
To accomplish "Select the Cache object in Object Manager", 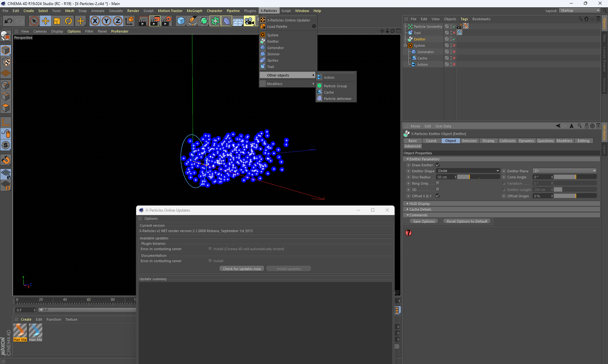I will (422, 58).
